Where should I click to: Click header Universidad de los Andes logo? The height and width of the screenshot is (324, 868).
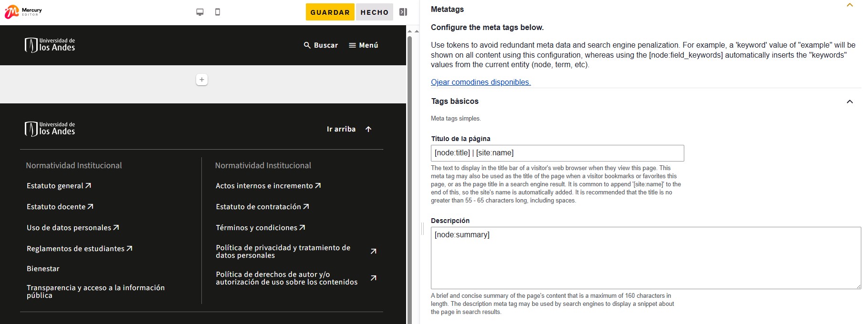(50, 45)
